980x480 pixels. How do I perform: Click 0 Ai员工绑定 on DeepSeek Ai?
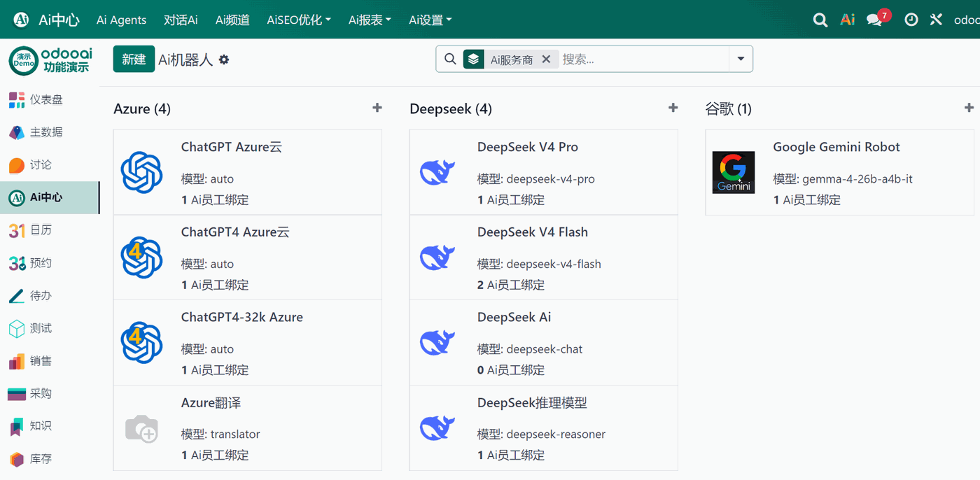(511, 370)
